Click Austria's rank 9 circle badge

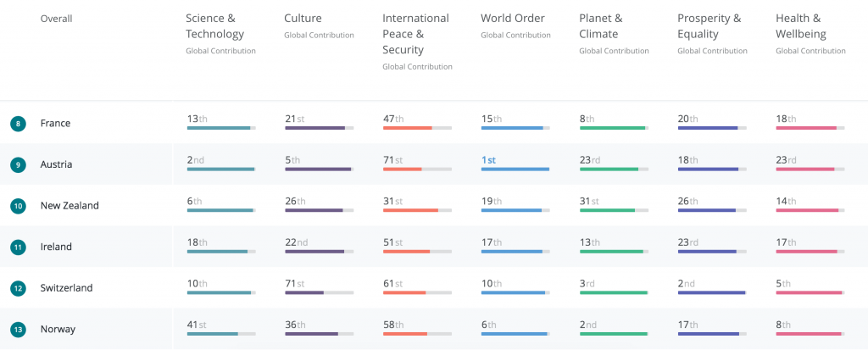point(19,164)
